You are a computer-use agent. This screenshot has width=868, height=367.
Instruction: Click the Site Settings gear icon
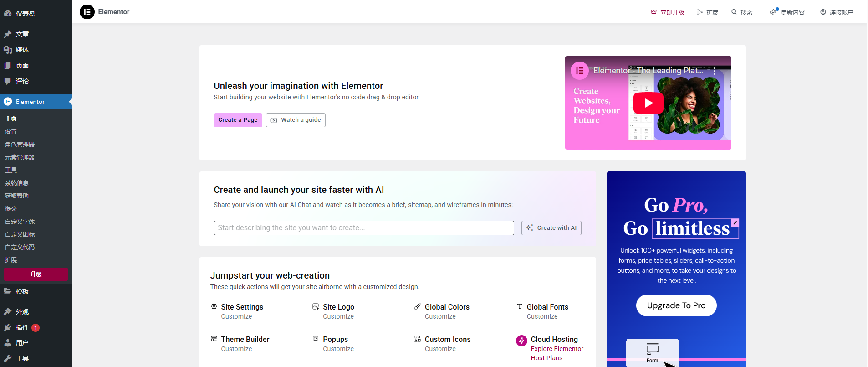pos(214,306)
